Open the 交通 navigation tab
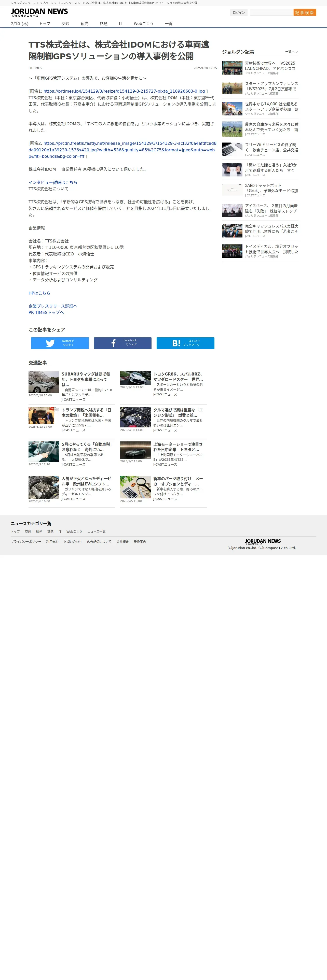Screen dimensions: 327x980 pyautogui.click(x=65, y=24)
